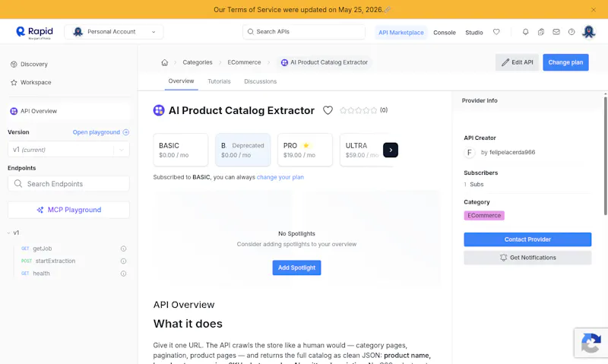Image resolution: width=608 pixels, height=364 pixels.
Task: Focus the Search Endpoints field
Action: pyautogui.click(x=68, y=184)
